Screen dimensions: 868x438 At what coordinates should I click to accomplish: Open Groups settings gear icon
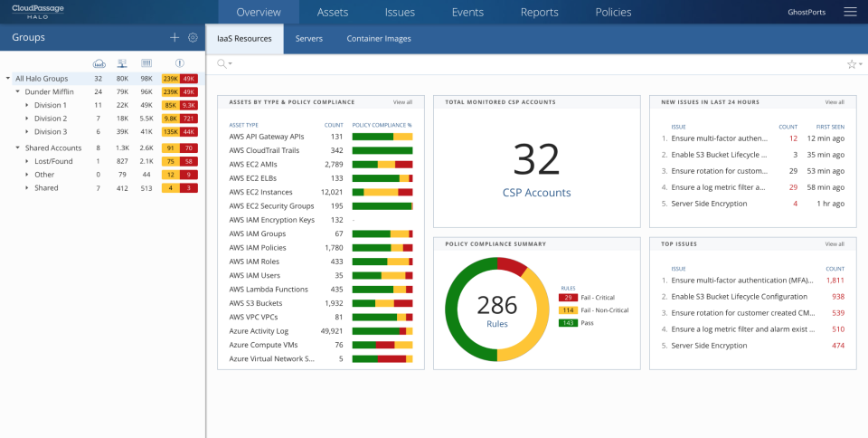point(193,38)
